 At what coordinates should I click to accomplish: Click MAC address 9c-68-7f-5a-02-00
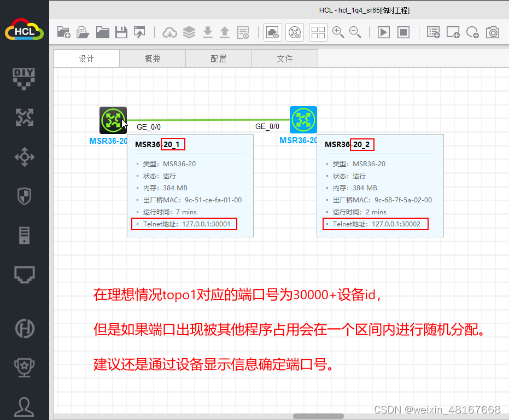coord(403,200)
